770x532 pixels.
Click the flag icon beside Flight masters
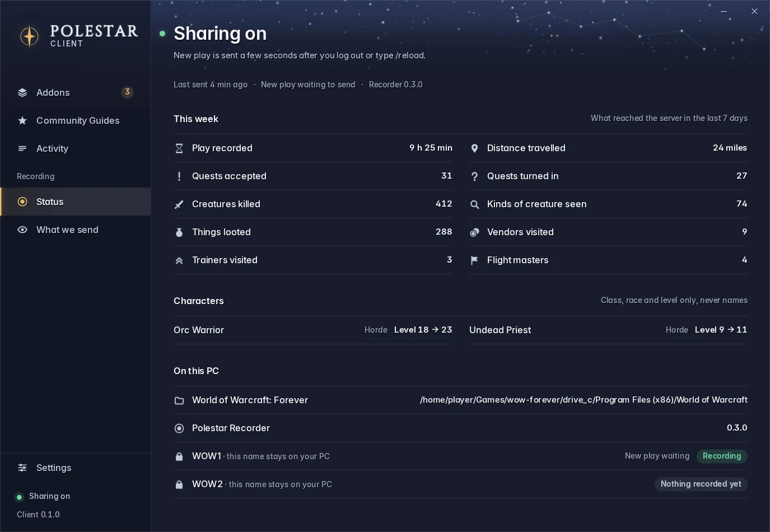(x=474, y=260)
